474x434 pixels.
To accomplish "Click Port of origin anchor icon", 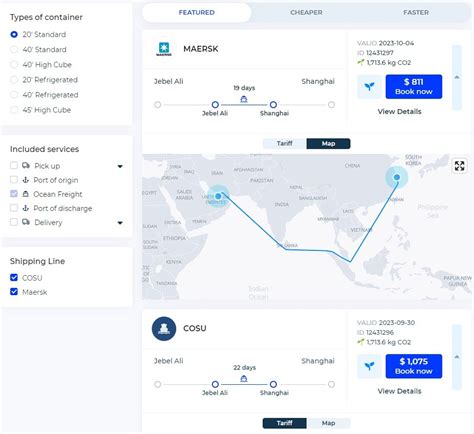I will [25, 180].
